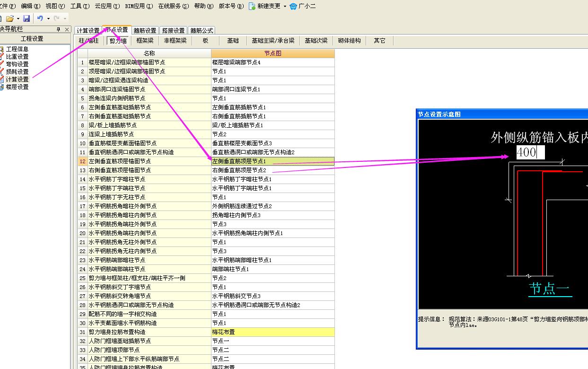Select the 板 category button
This screenshot has width=588, height=369.
pos(205,41)
